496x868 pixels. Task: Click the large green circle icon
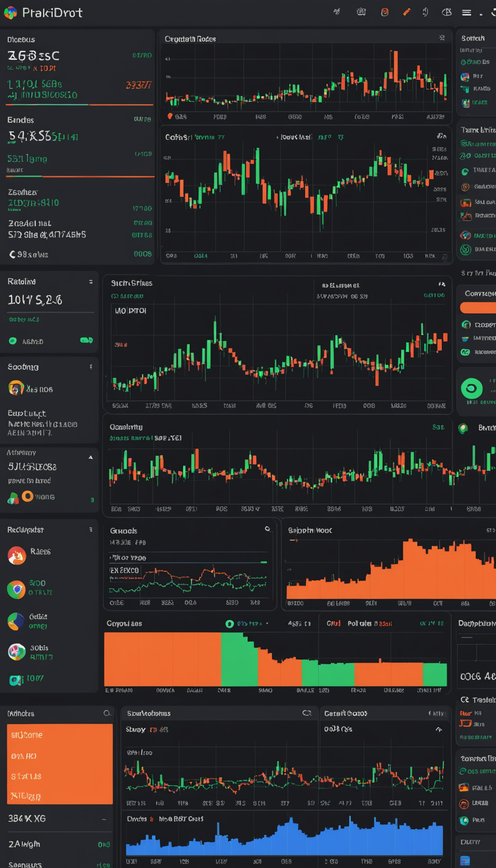point(471,388)
